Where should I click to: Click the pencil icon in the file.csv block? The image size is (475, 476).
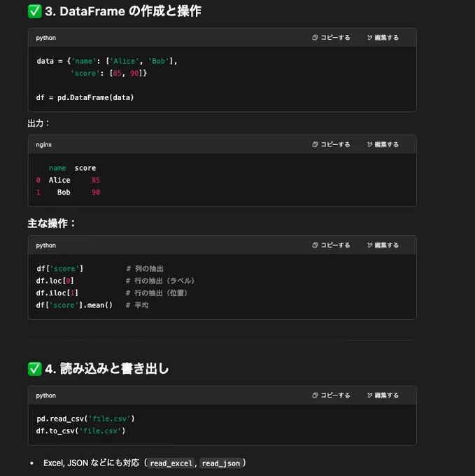tap(370, 395)
